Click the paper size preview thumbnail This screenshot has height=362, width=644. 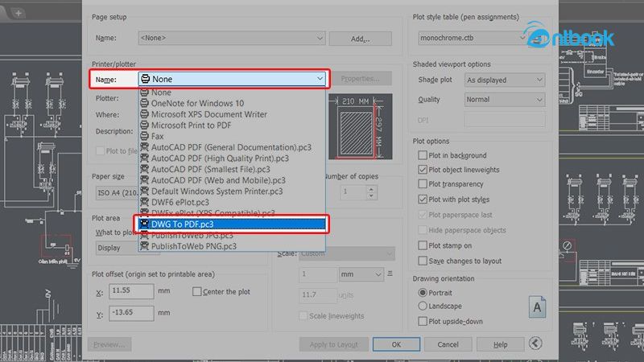360,126
